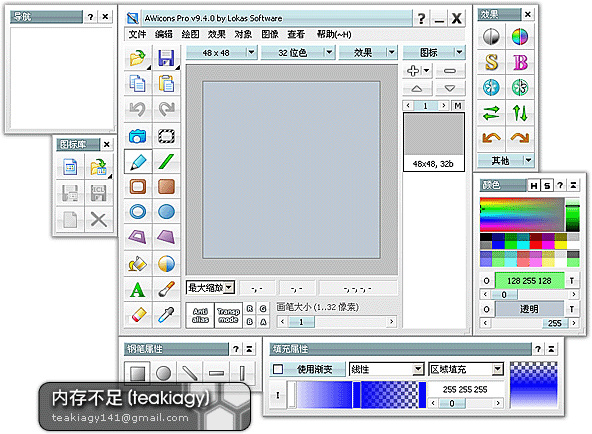
Task: Select the green letter A text tool
Action: tap(138, 289)
